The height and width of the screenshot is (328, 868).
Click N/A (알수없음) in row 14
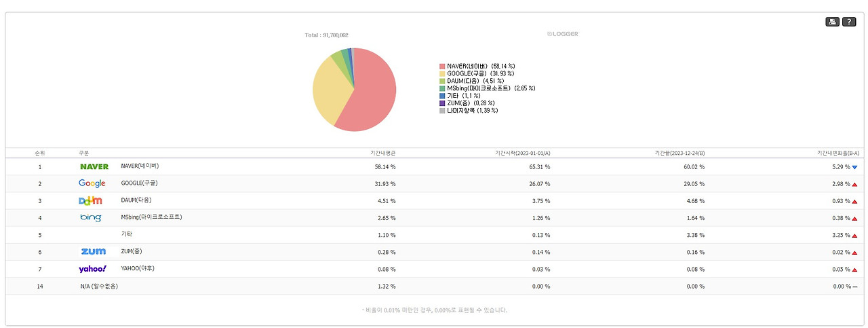[99, 286]
